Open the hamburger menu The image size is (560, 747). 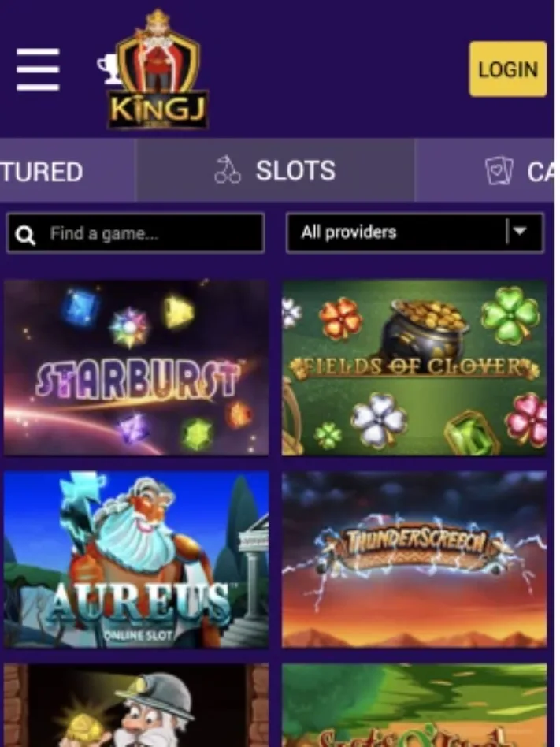tap(38, 69)
